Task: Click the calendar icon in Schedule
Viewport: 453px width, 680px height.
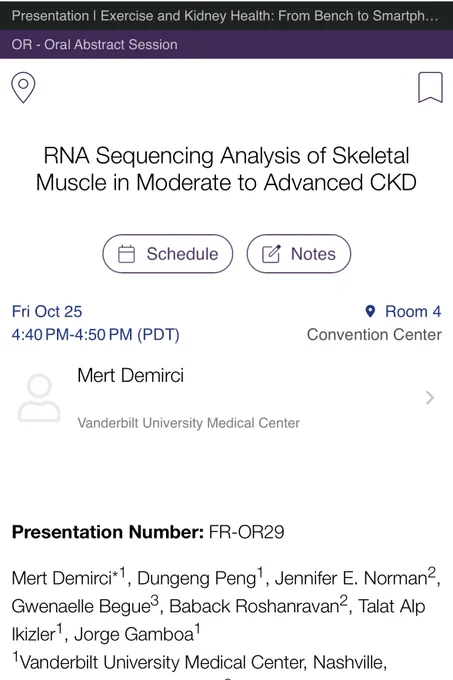Action: pyautogui.click(x=127, y=254)
